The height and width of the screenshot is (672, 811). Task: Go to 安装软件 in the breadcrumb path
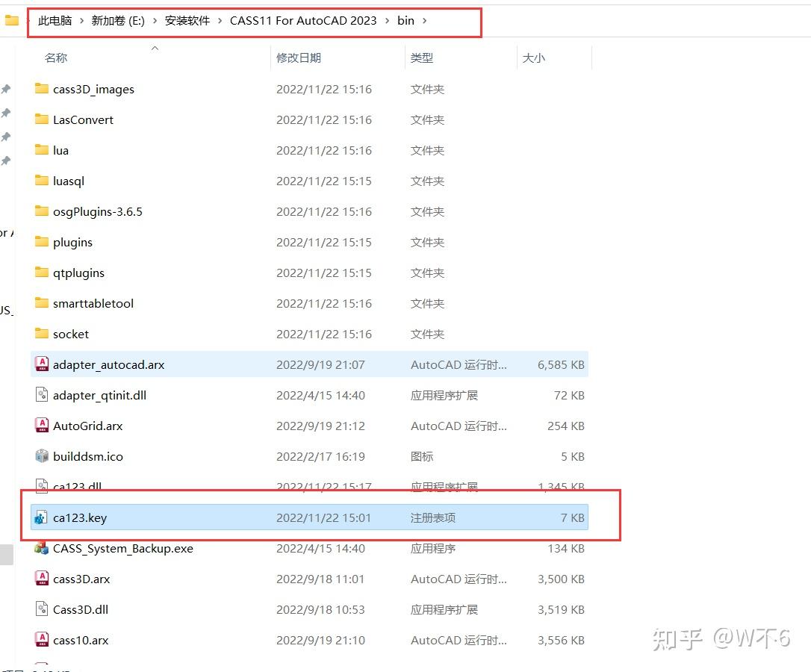point(187,21)
